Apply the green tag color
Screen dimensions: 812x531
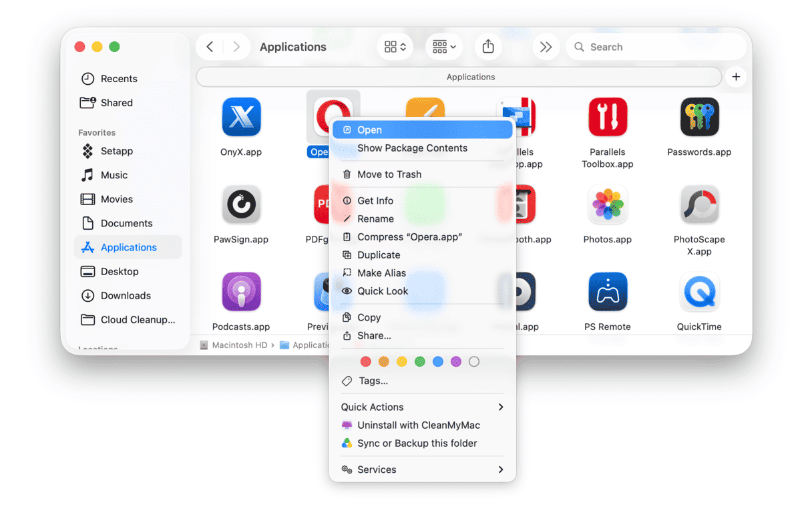[x=419, y=361]
